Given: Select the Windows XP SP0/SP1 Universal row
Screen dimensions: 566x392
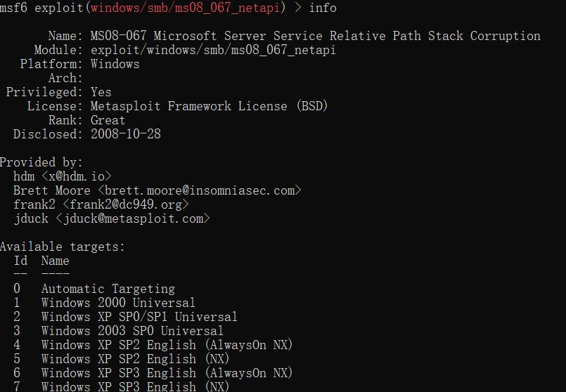Looking at the screenshot, I should click(126, 317).
